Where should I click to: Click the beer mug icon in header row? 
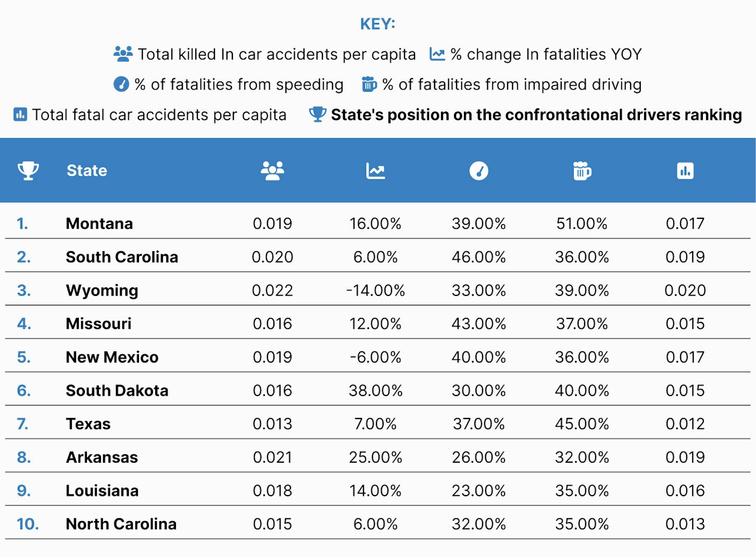click(x=582, y=171)
